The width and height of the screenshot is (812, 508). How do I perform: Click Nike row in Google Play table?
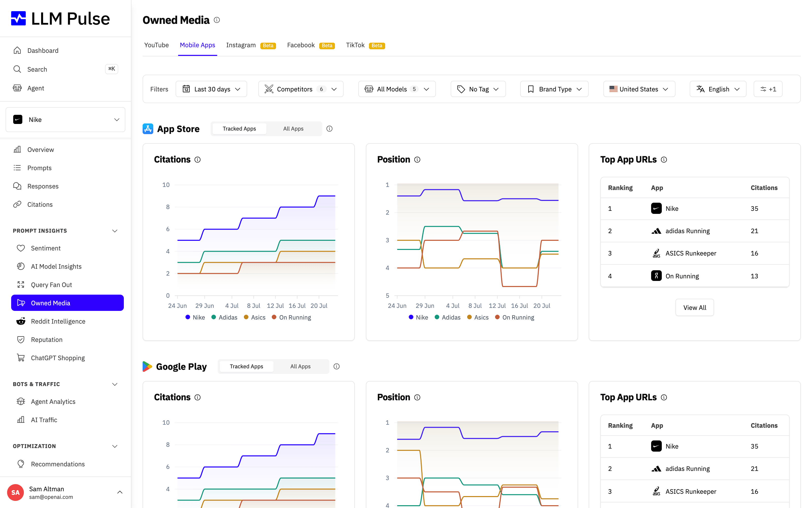coord(695,446)
